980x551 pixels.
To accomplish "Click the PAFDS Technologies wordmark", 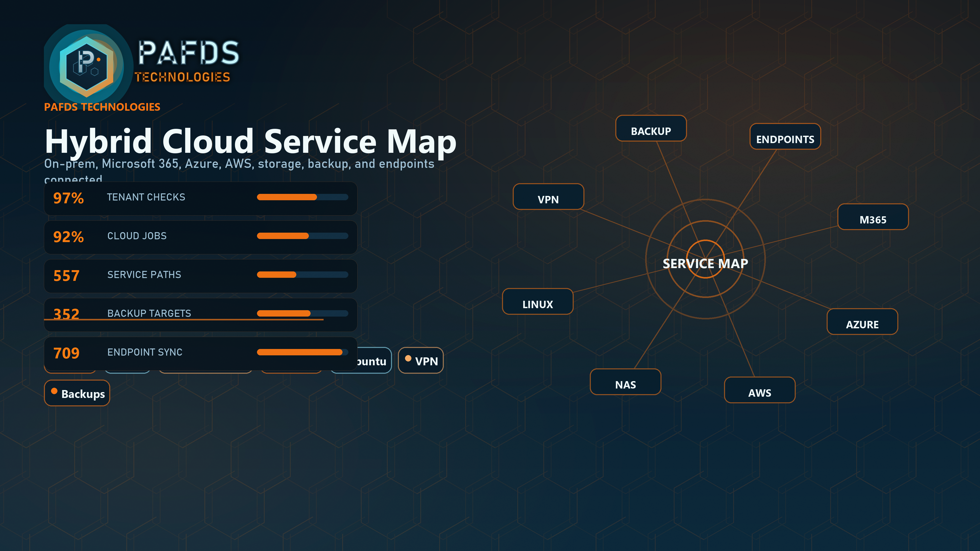I will 187,61.
